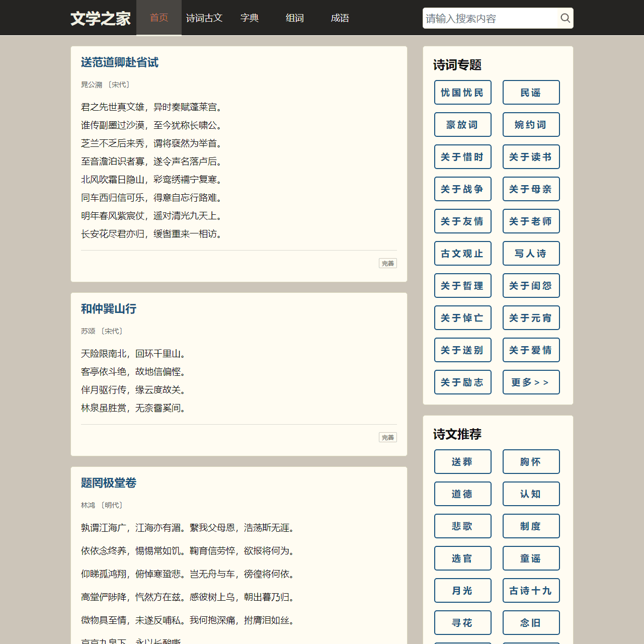Open 关于战争 poems topic
Image resolution: width=644 pixels, height=644 pixels.
click(x=463, y=189)
